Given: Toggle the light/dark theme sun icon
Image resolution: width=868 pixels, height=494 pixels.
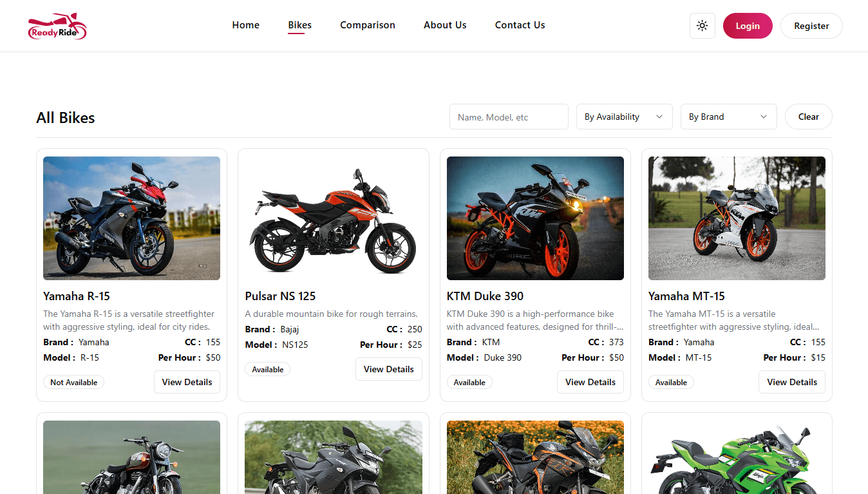Looking at the screenshot, I should point(702,26).
